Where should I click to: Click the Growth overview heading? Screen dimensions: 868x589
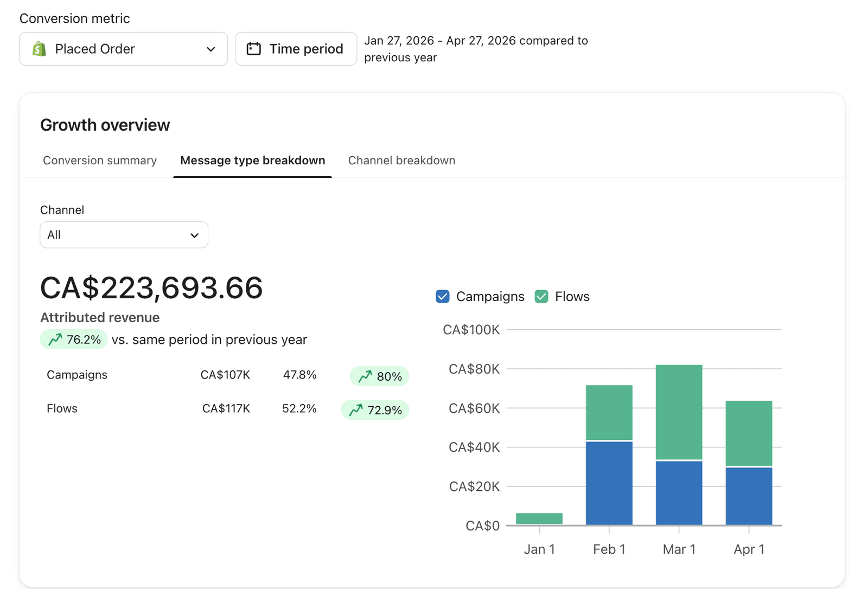pyautogui.click(x=105, y=125)
